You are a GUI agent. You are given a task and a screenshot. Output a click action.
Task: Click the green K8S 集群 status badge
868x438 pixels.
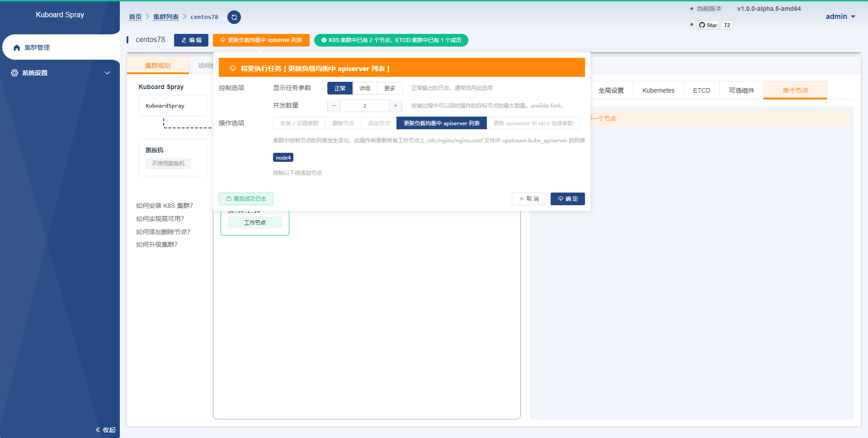coord(391,40)
